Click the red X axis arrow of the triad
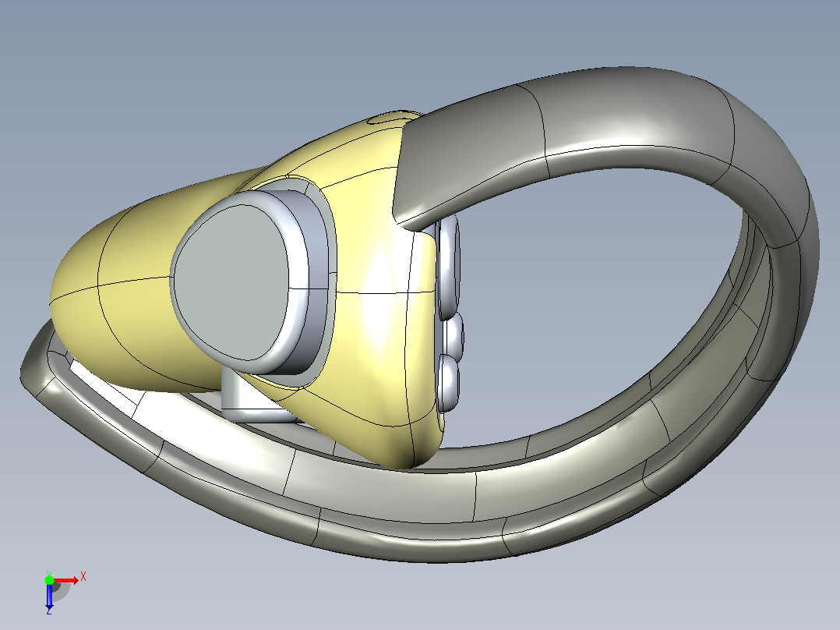 click(x=66, y=580)
